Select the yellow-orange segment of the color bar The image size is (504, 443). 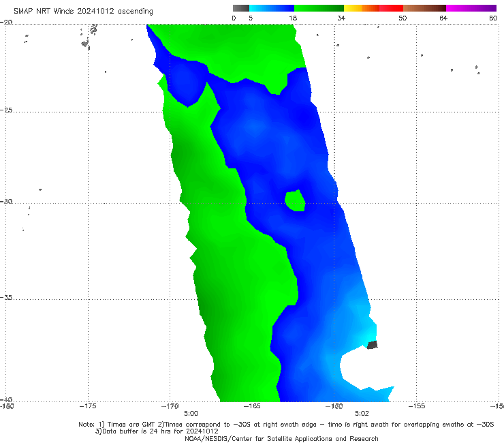pyautogui.click(x=361, y=8)
